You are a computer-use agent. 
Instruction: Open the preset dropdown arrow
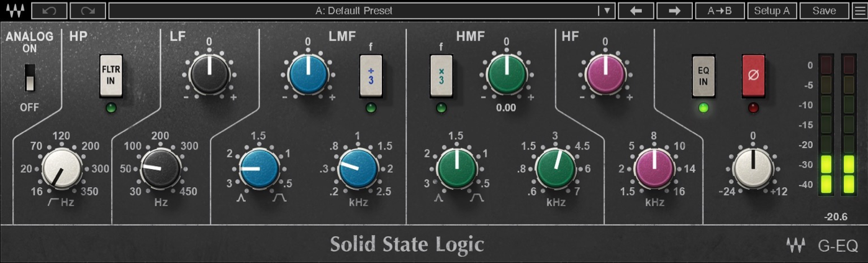[x=607, y=11]
